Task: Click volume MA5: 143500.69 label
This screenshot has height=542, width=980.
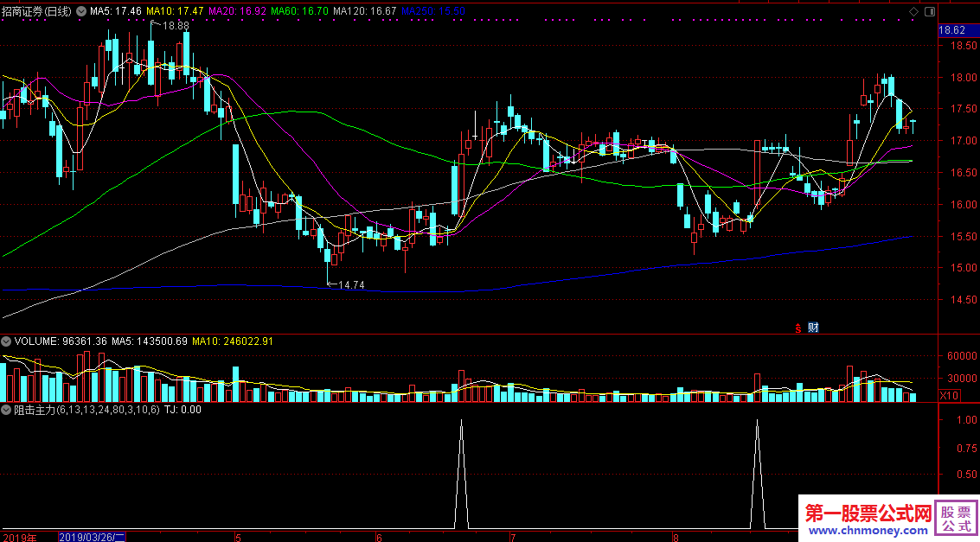Action: (150, 341)
